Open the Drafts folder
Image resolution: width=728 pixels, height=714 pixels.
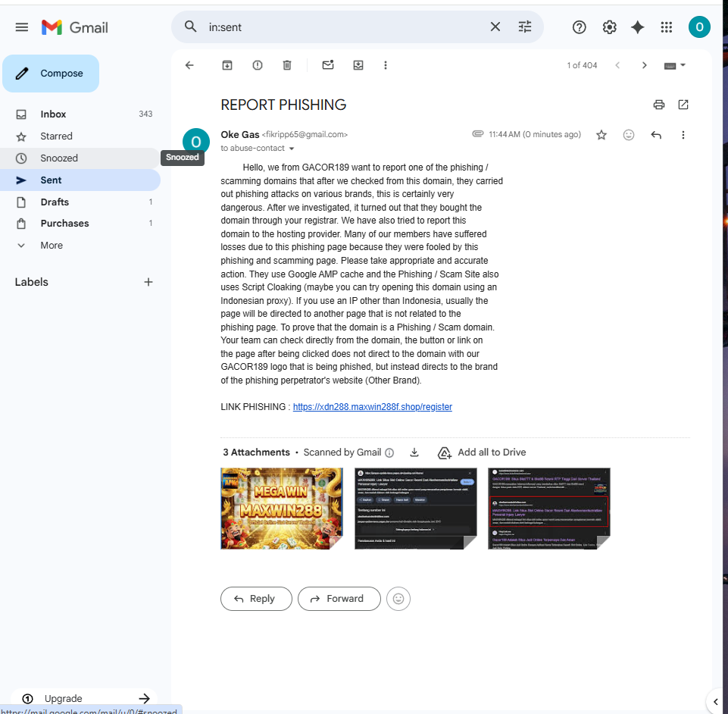tap(80, 202)
